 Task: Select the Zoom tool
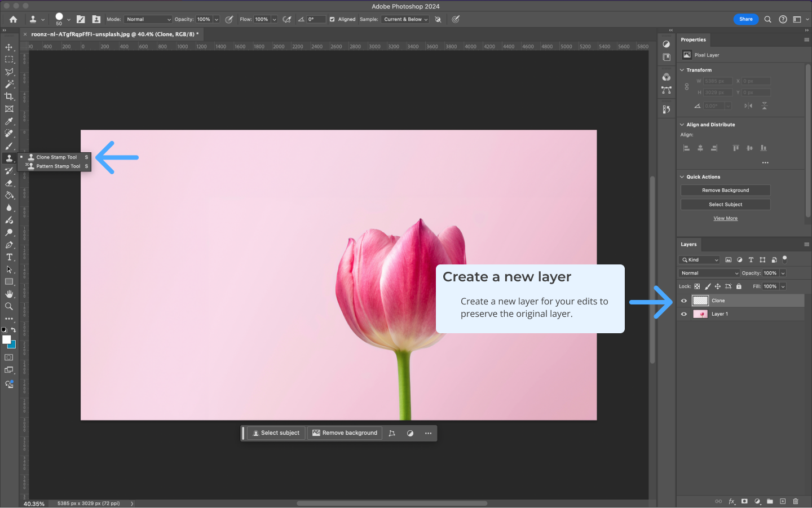pyautogui.click(x=9, y=307)
